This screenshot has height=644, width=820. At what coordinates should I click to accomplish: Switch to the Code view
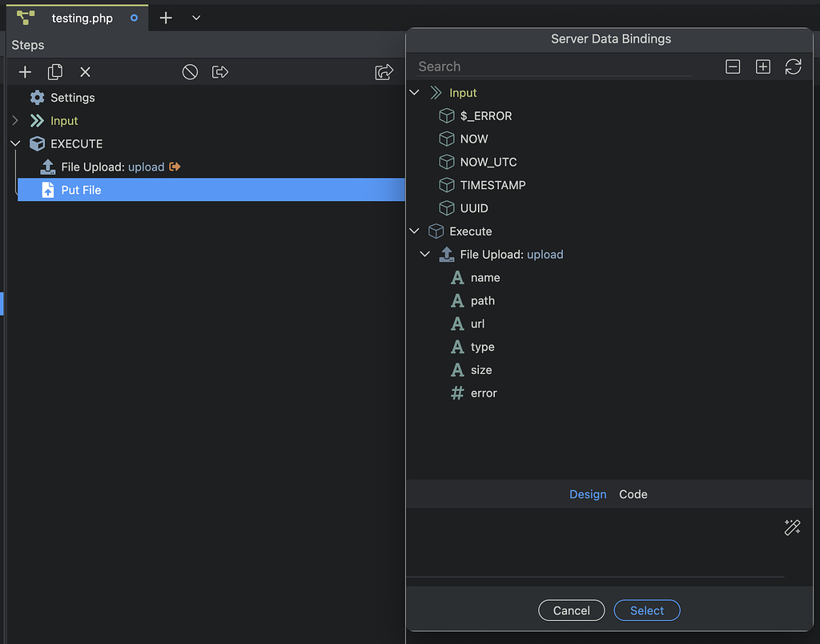point(633,494)
